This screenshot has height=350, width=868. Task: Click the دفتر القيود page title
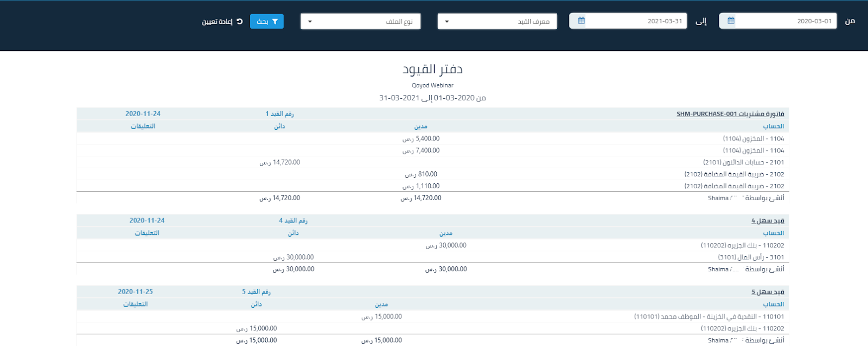tap(432, 69)
